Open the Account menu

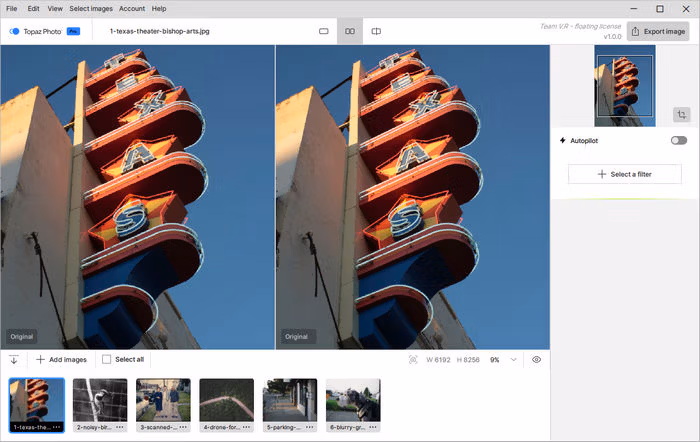click(132, 8)
